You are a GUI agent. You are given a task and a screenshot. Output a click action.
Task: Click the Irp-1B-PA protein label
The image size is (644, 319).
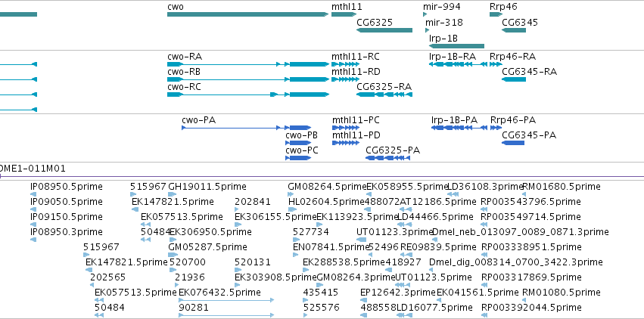454,120
